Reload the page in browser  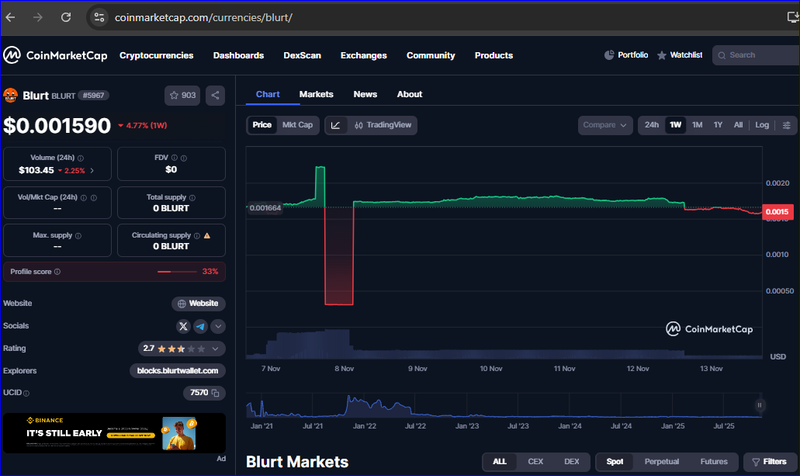[66, 17]
